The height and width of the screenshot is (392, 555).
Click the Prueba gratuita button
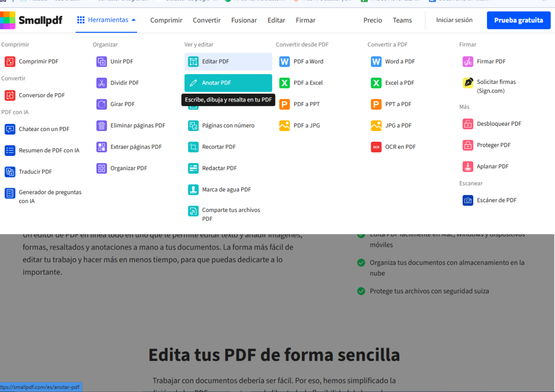(x=519, y=20)
